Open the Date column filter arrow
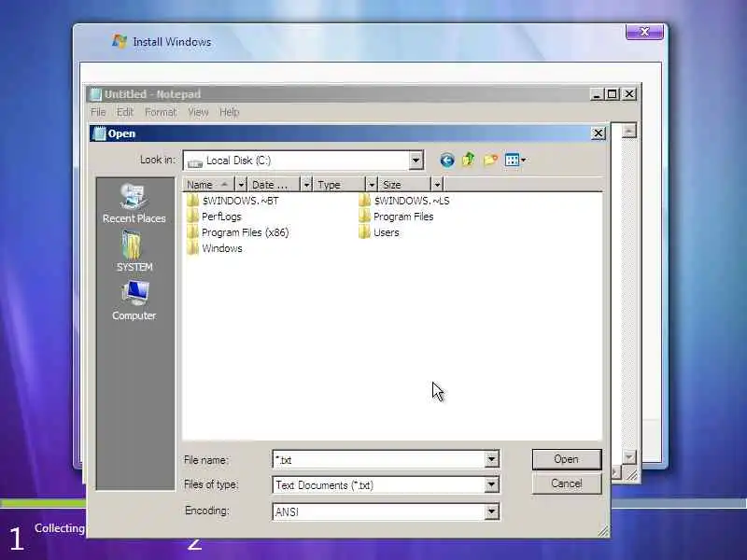The height and width of the screenshot is (560, 747). pos(307,184)
